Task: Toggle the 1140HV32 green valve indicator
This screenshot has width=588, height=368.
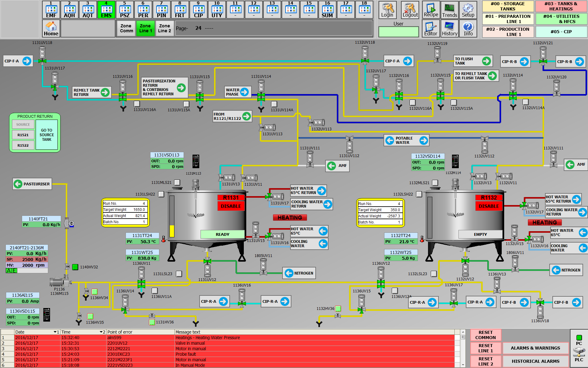Action: (75, 267)
